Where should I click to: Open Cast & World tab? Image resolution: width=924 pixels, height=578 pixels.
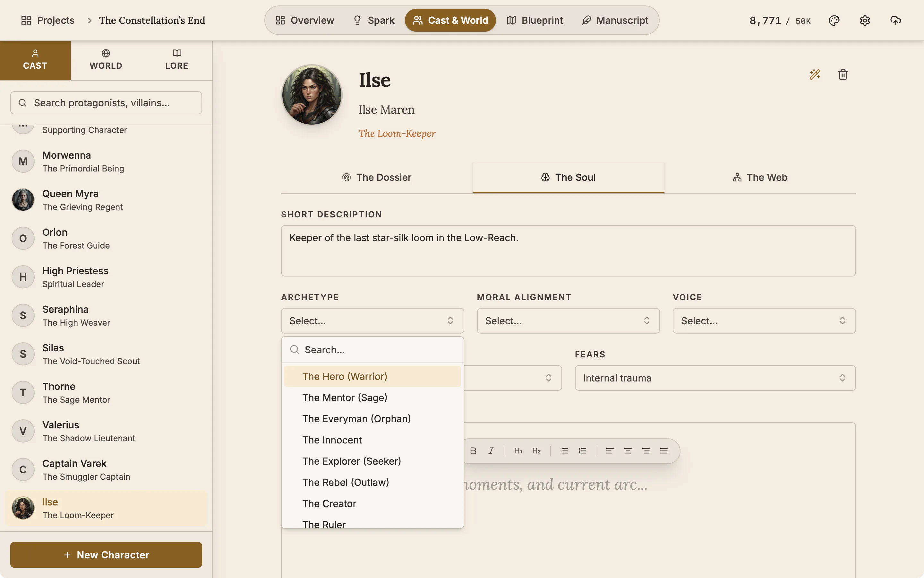tap(450, 20)
